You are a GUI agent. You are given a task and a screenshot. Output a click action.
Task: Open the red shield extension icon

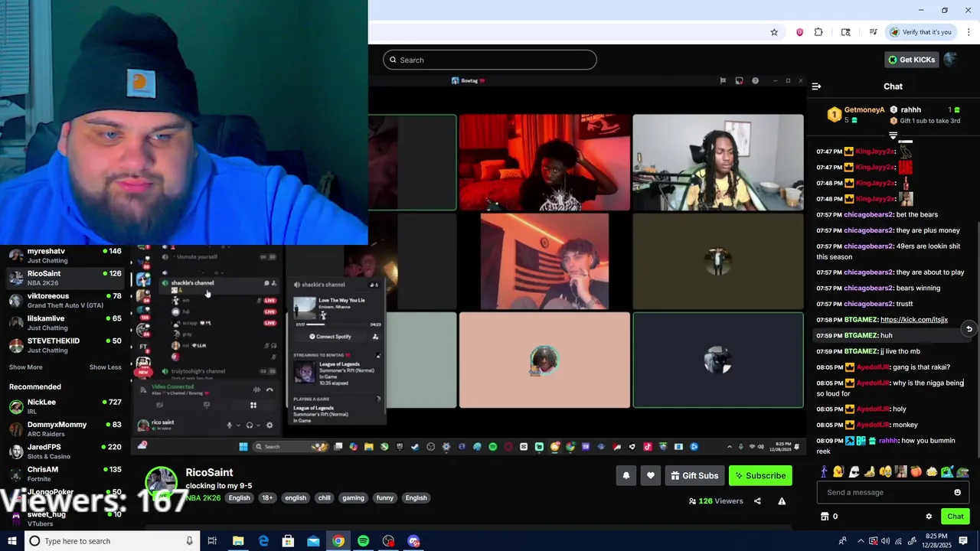click(x=799, y=32)
